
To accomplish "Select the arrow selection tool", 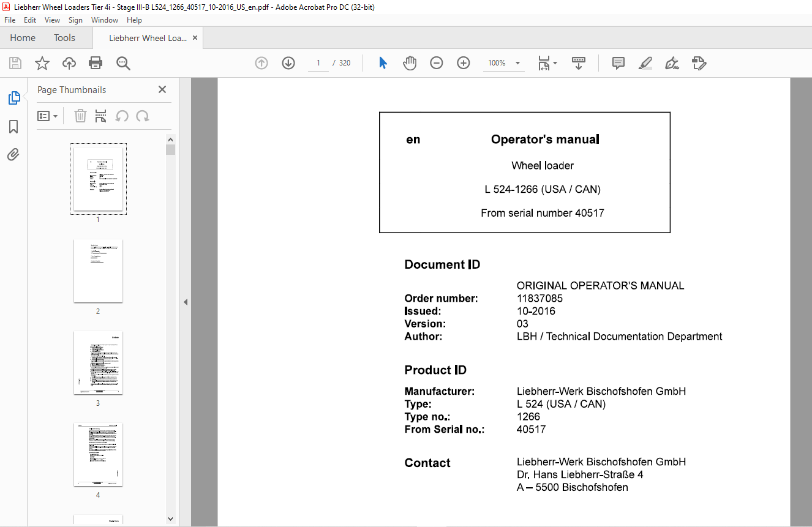I will (x=383, y=63).
